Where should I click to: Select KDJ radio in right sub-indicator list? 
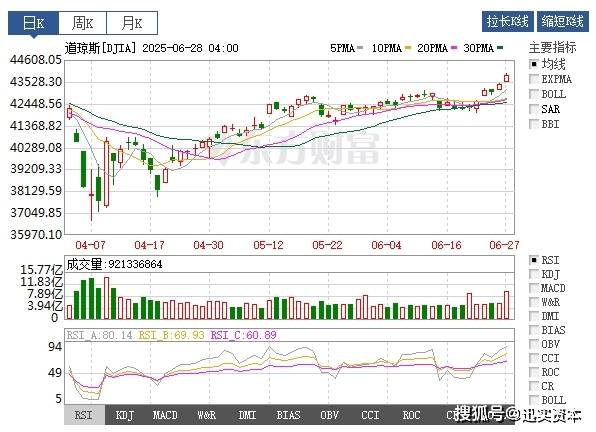pos(534,274)
